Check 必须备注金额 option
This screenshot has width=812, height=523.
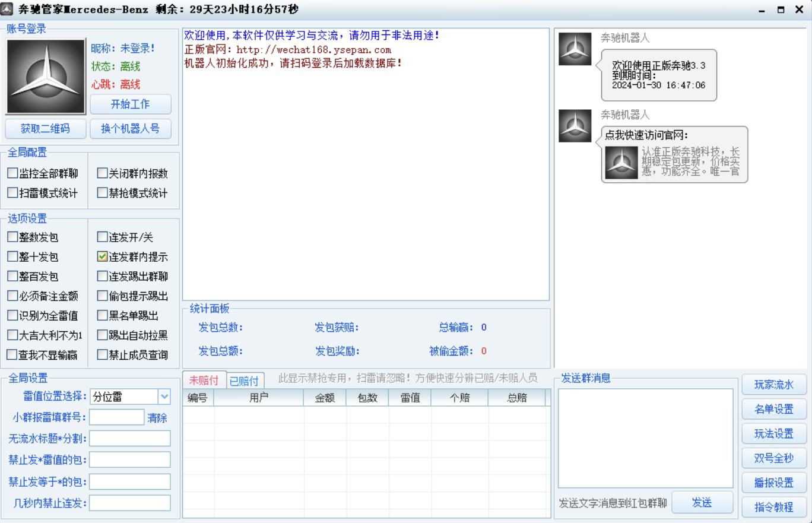pyautogui.click(x=12, y=296)
